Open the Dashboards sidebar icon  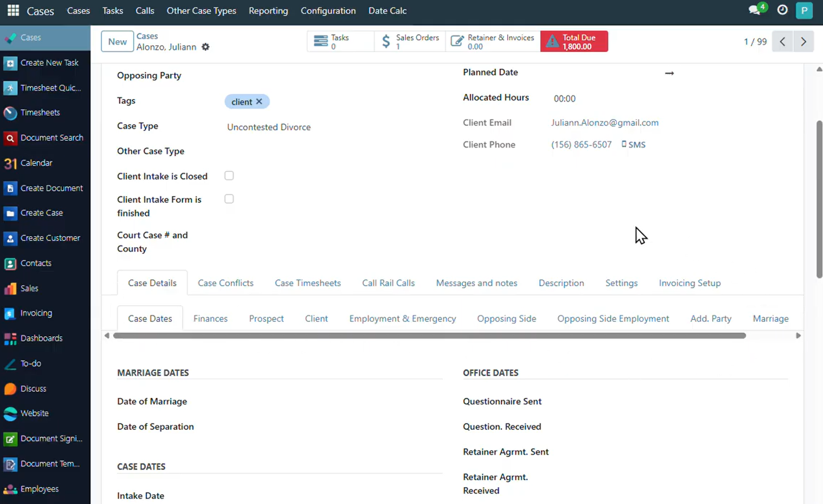[11, 338]
